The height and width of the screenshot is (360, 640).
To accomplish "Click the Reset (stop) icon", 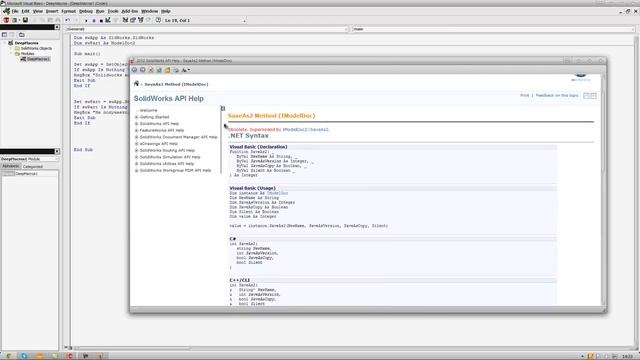I will pyautogui.click(x=101, y=20).
